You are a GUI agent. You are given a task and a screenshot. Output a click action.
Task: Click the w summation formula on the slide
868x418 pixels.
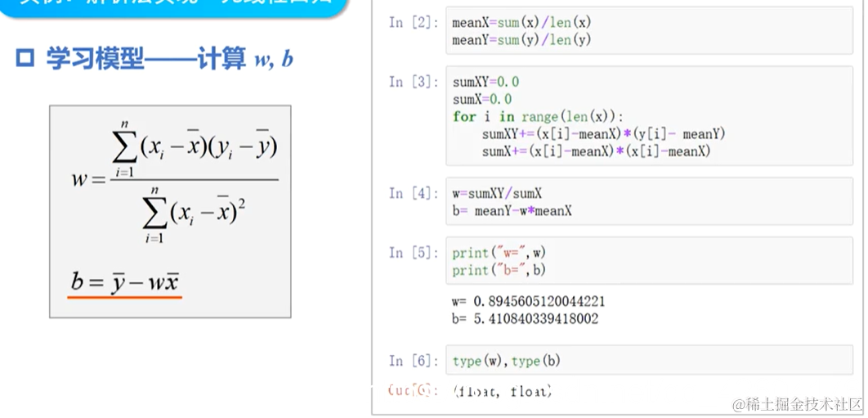pyautogui.click(x=174, y=182)
